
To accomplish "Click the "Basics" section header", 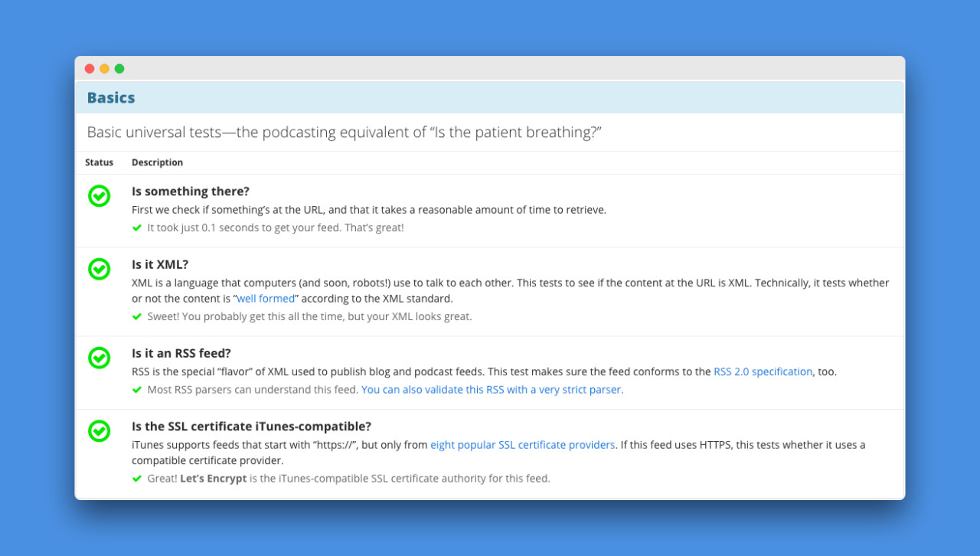I will point(111,98).
